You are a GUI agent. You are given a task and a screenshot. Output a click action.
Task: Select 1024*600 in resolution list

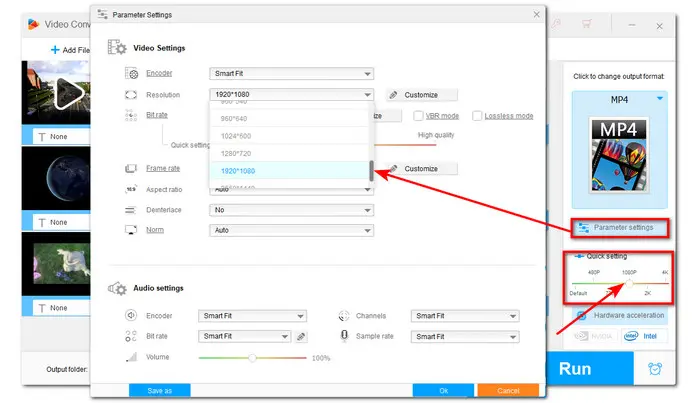(x=289, y=136)
